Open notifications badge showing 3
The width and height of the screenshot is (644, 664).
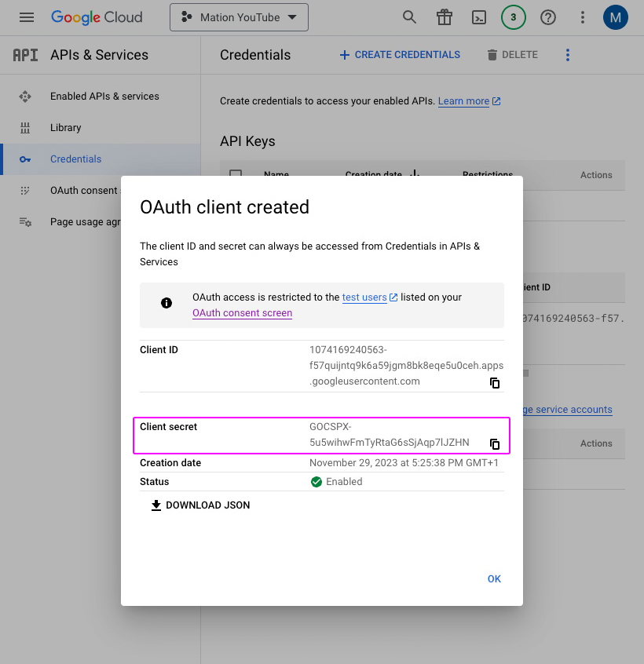click(x=513, y=17)
